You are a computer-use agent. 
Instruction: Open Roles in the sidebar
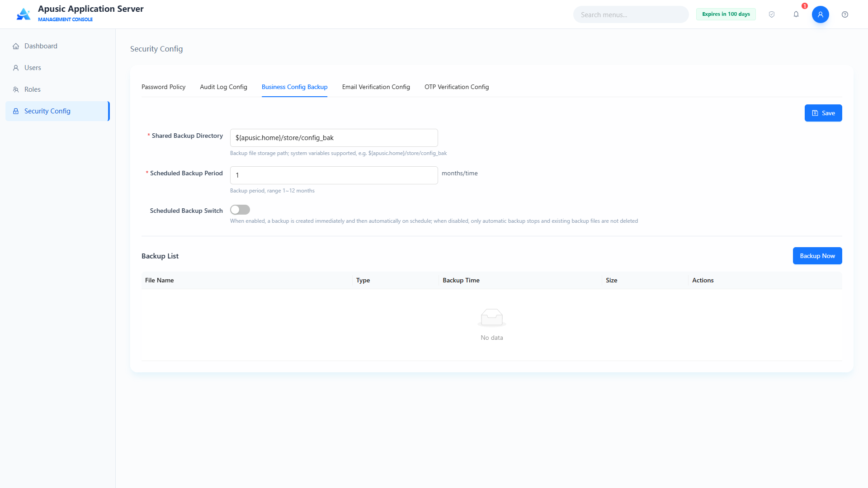(x=57, y=89)
